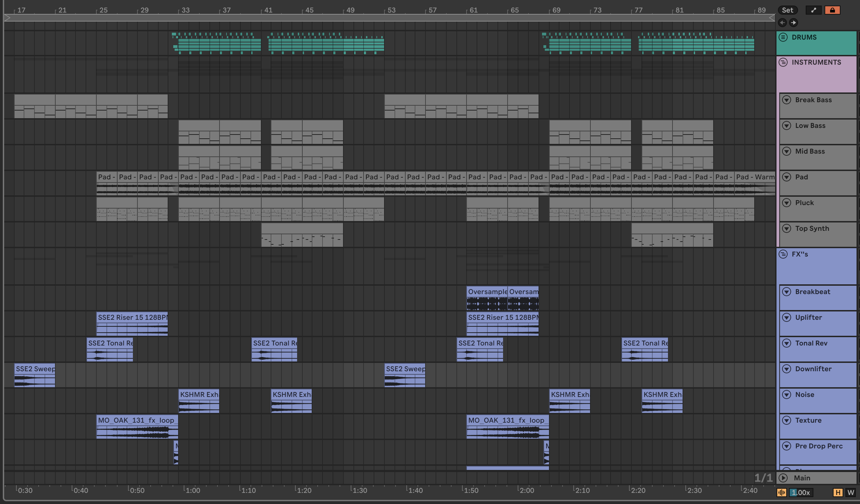Toggle automation mode button beside Set
This screenshot has width=860, height=504.
click(x=813, y=10)
